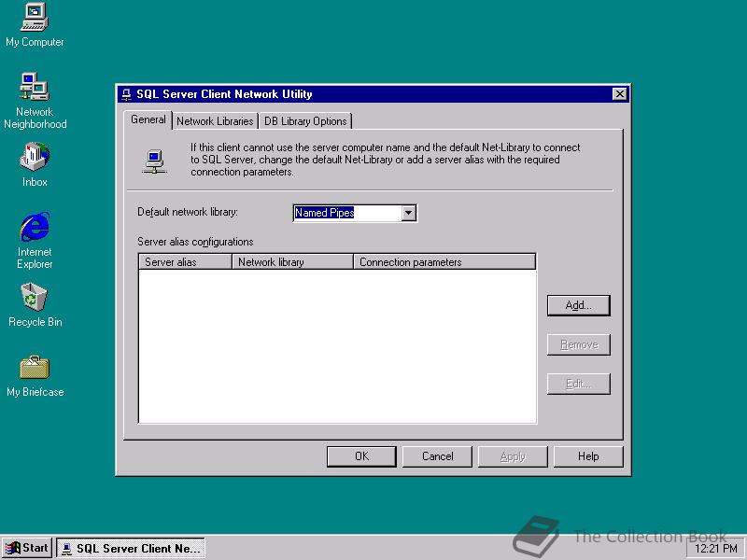Close the SQL Server Client Network Utility window
747x560 pixels.
(x=619, y=94)
